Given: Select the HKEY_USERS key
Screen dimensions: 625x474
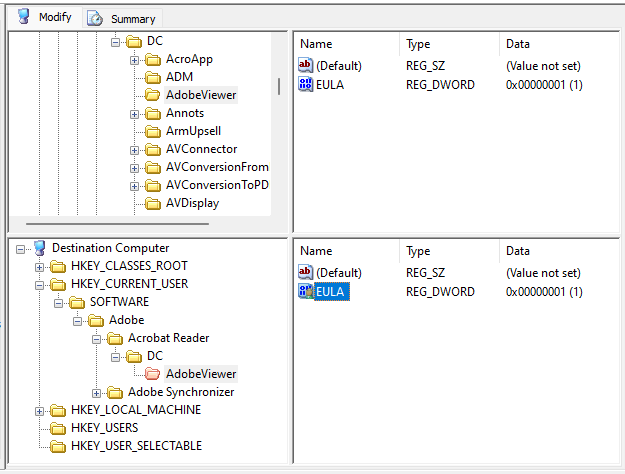Looking at the screenshot, I should tap(104, 428).
